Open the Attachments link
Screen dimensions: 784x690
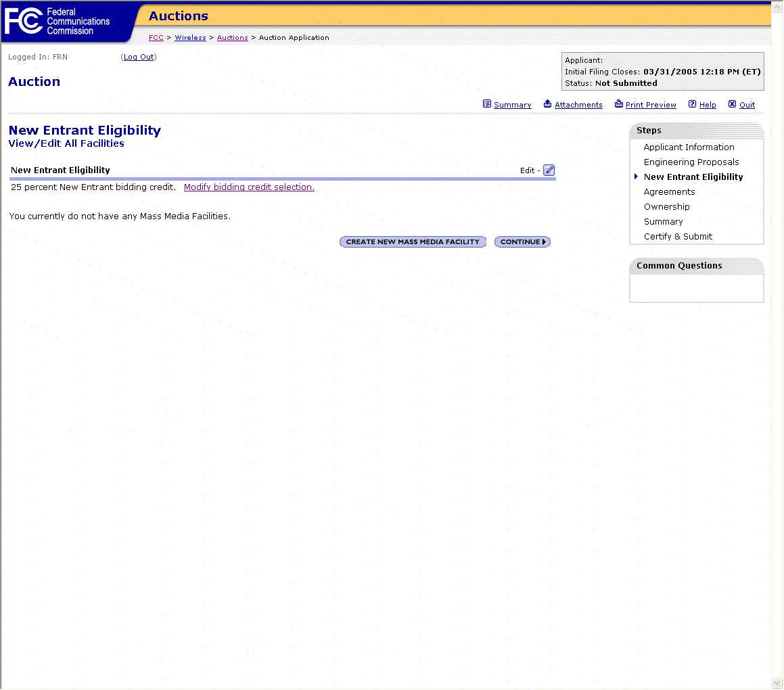click(x=578, y=105)
